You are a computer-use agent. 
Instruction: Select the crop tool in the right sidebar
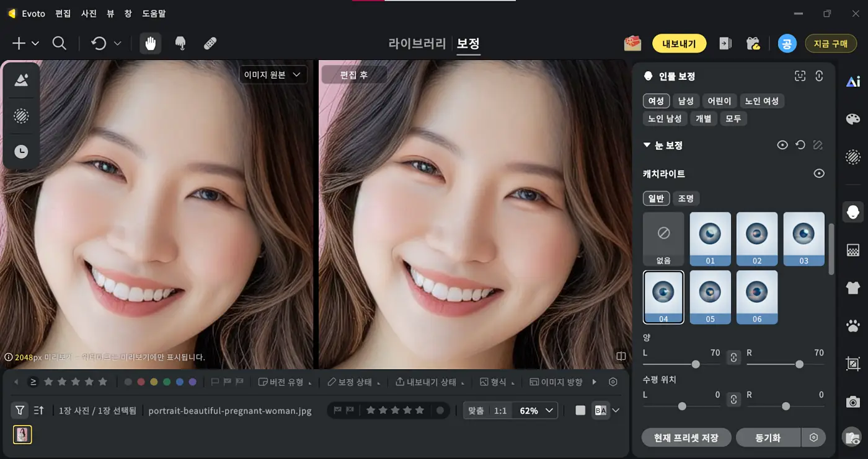pos(853,364)
